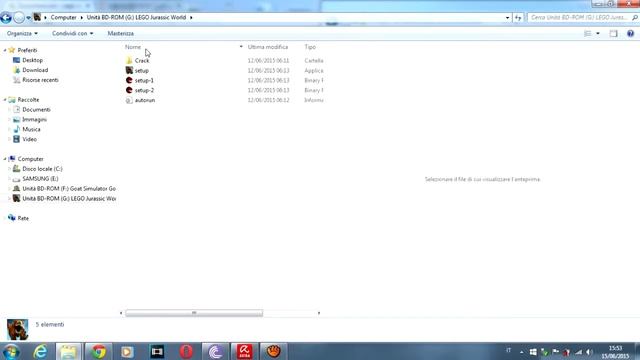This screenshot has width=640, height=360.
Task: Open the recent locations dropdown arrow
Action: pos(28,18)
